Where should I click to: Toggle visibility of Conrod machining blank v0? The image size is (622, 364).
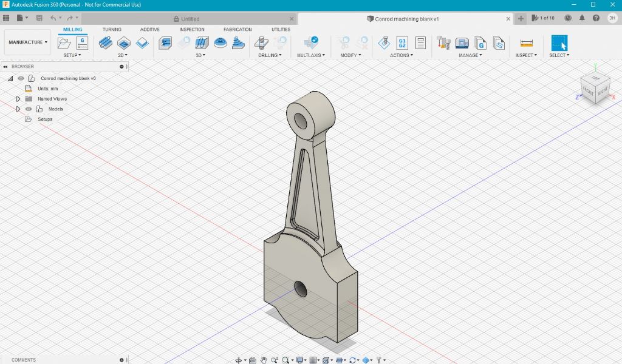click(x=21, y=78)
